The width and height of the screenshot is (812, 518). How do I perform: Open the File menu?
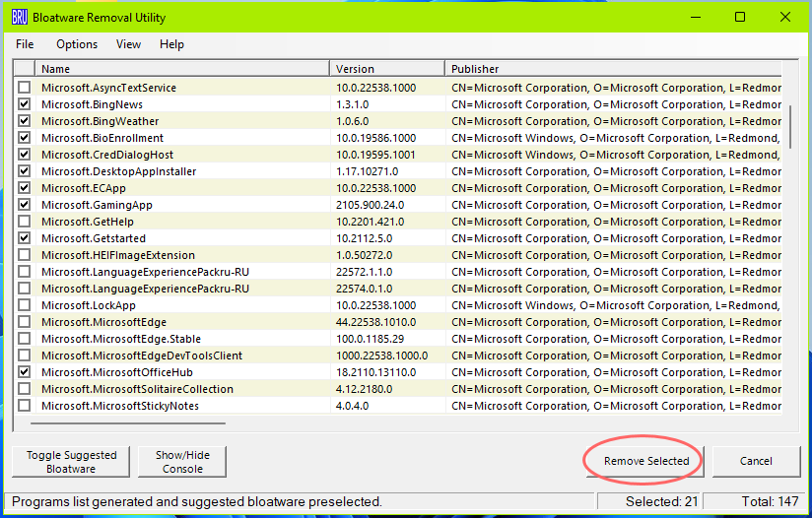click(x=25, y=44)
